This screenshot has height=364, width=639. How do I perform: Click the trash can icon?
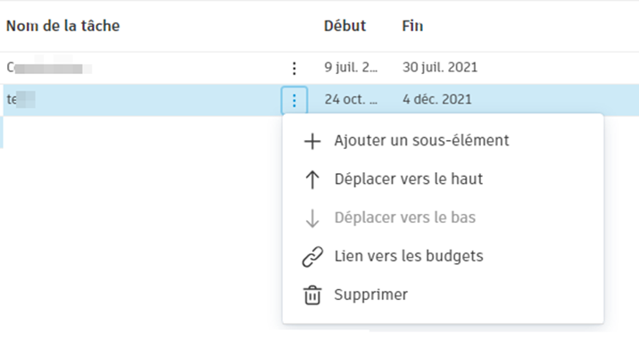[312, 295]
